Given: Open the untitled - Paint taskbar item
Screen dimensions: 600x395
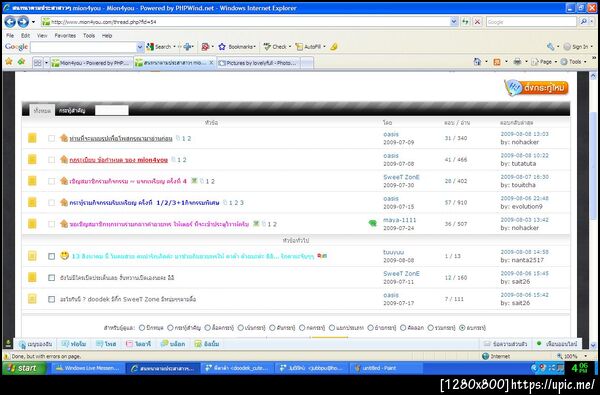Looking at the screenshot, I should click(x=386, y=368).
